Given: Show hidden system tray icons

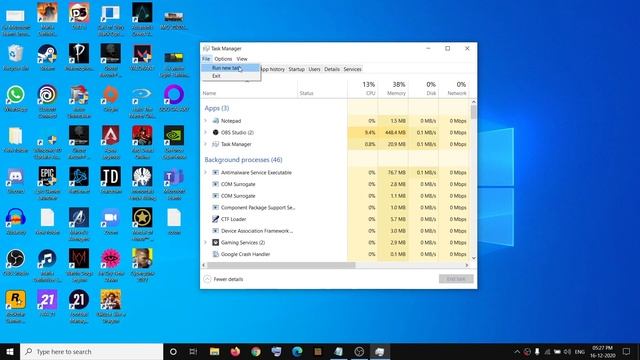Looking at the screenshot, I should coord(517,351).
